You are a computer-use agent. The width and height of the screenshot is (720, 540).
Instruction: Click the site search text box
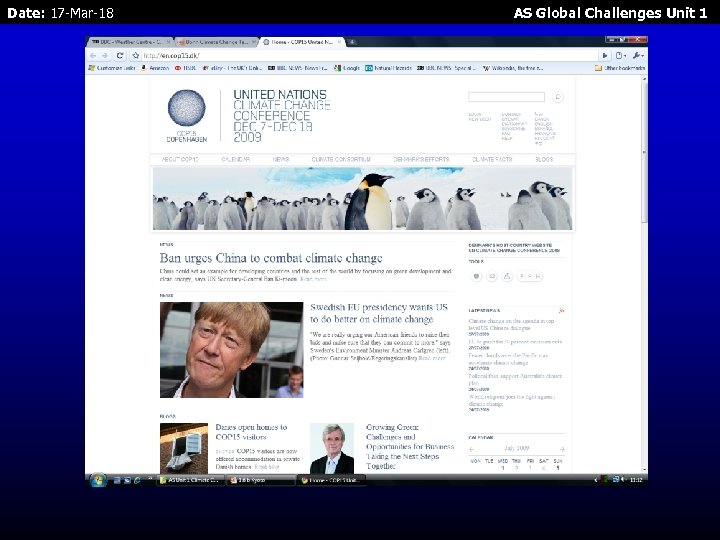(506, 97)
